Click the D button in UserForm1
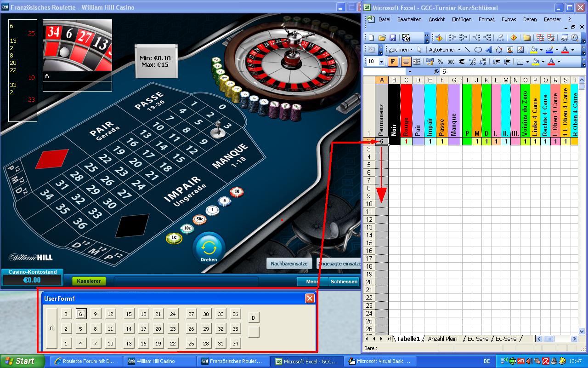 click(254, 317)
